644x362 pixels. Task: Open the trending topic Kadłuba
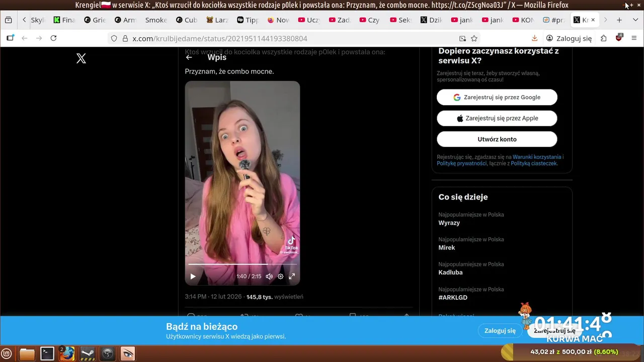[450, 272]
